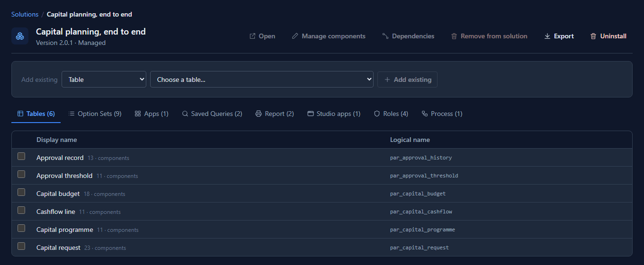Click logical name par_capital_request

click(420, 247)
